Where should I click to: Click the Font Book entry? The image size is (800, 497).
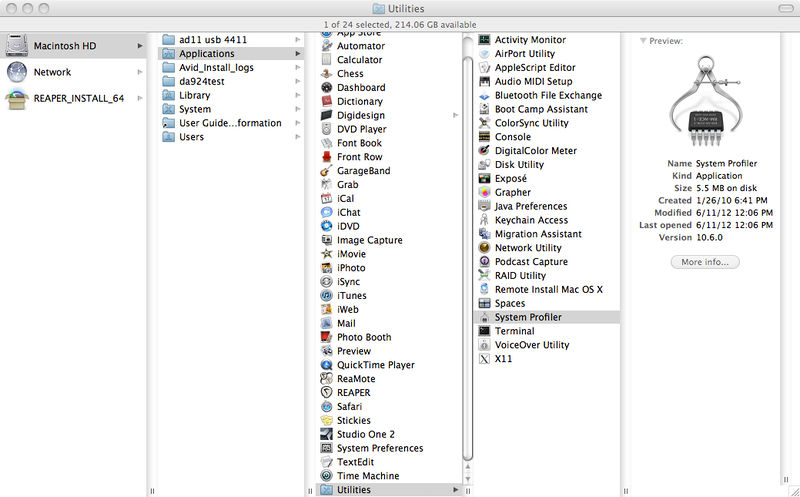point(359,143)
